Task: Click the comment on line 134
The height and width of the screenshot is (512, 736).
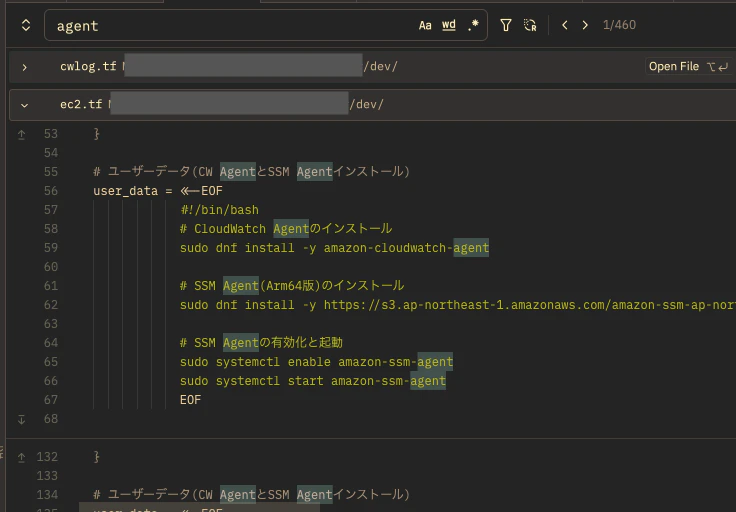Action: (251, 495)
